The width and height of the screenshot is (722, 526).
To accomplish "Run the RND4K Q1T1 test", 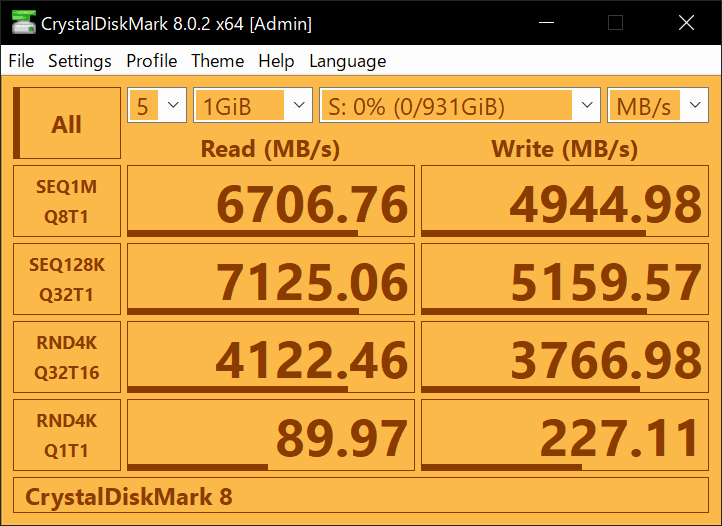I will coord(67,435).
